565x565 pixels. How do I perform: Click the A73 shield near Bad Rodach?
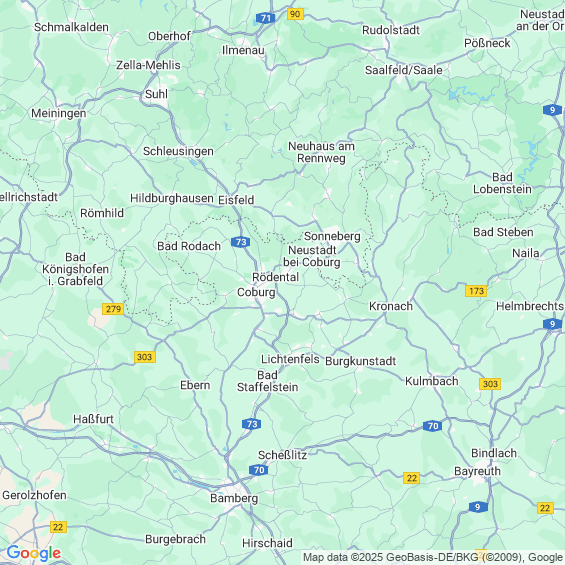point(241,242)
